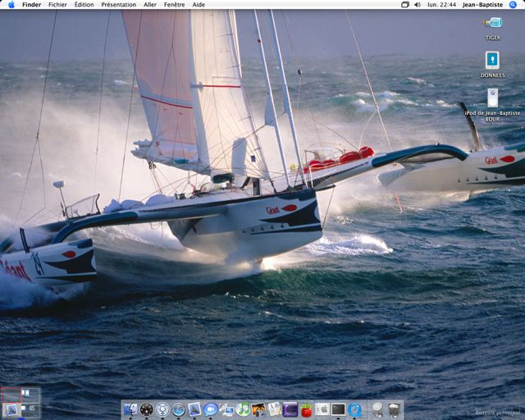Open the QuickTime Player Dock icon
This screenshot has height=420, width=525.
tap(354, 409)
